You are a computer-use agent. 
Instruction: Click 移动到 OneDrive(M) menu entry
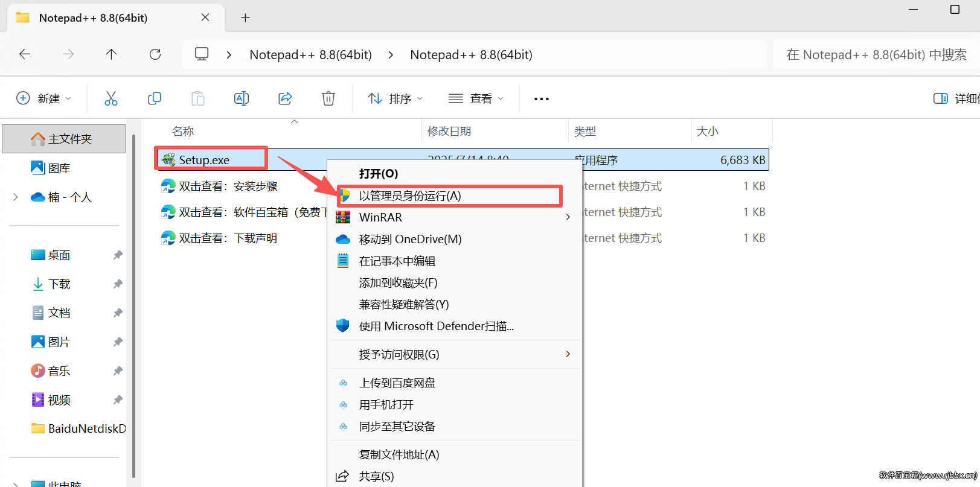tap(455, 239)
